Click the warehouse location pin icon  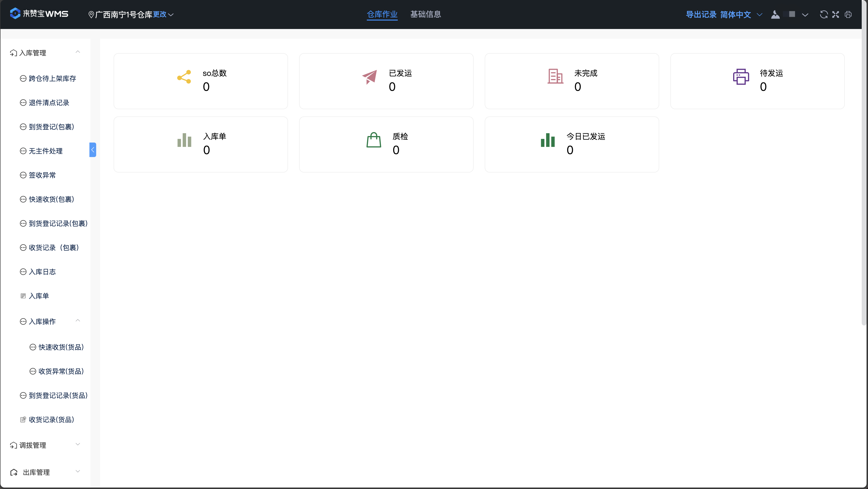tap(91, 14)
